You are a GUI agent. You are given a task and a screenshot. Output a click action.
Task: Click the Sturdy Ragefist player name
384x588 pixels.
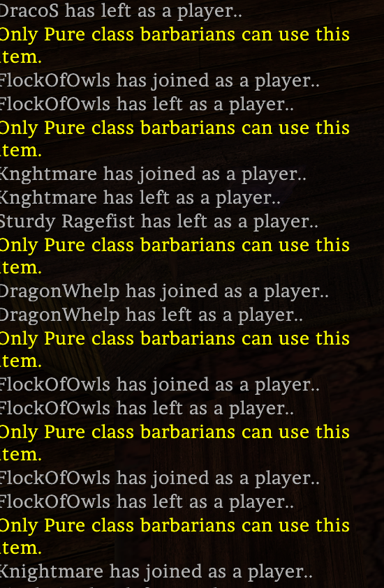(x=67, y=221)
